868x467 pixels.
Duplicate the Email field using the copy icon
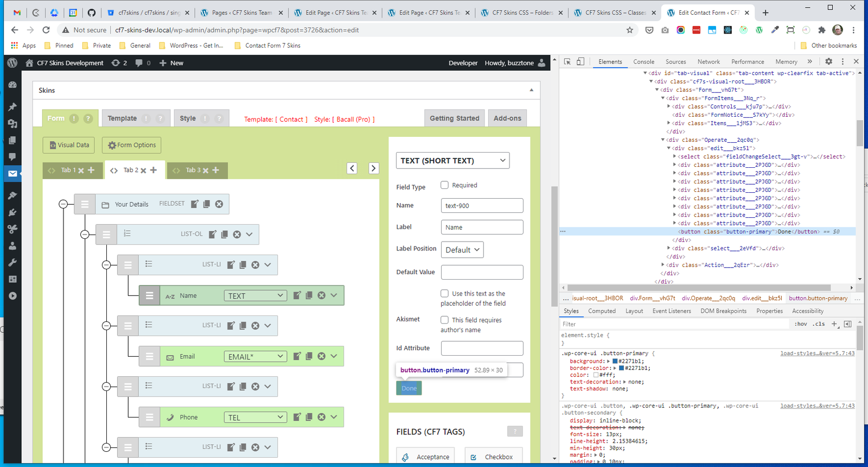coord(309,356)
